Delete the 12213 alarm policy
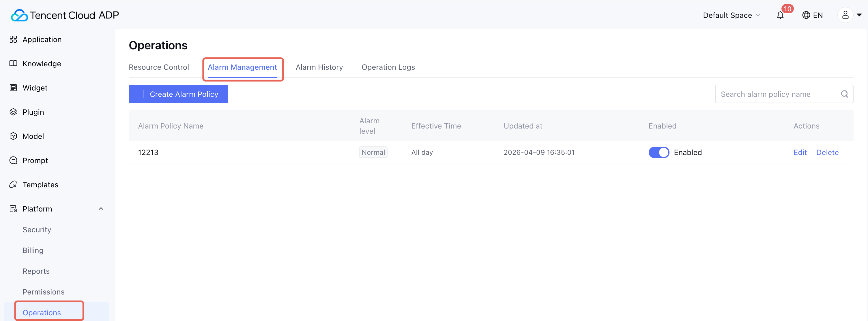 827,152
